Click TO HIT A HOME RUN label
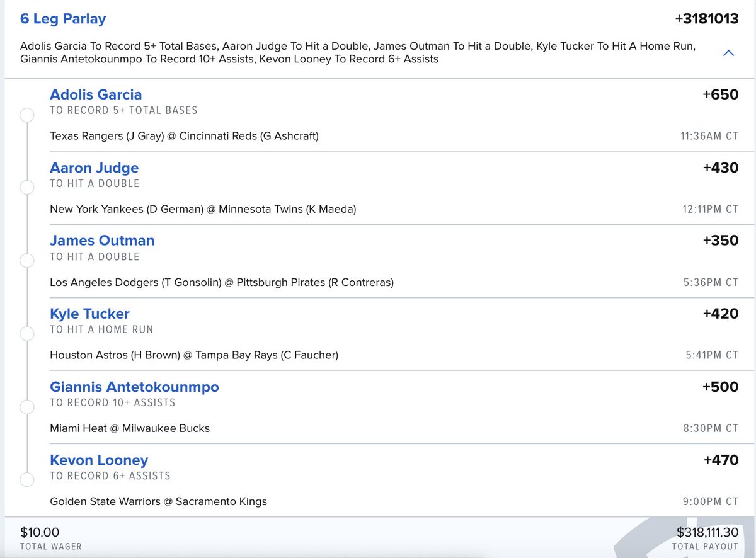The height and width of the screenshot is (558, 756). coord(101,329)
